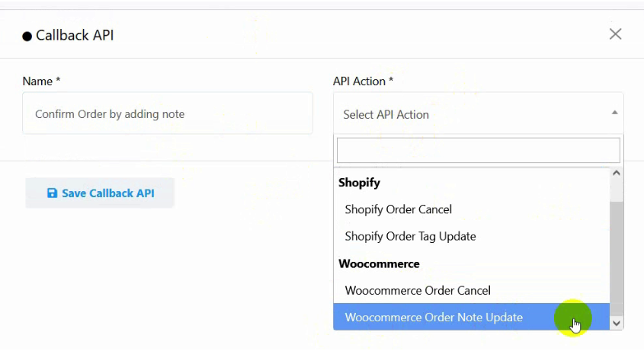
Task: Click the Name field label
Action: (41, 81)
